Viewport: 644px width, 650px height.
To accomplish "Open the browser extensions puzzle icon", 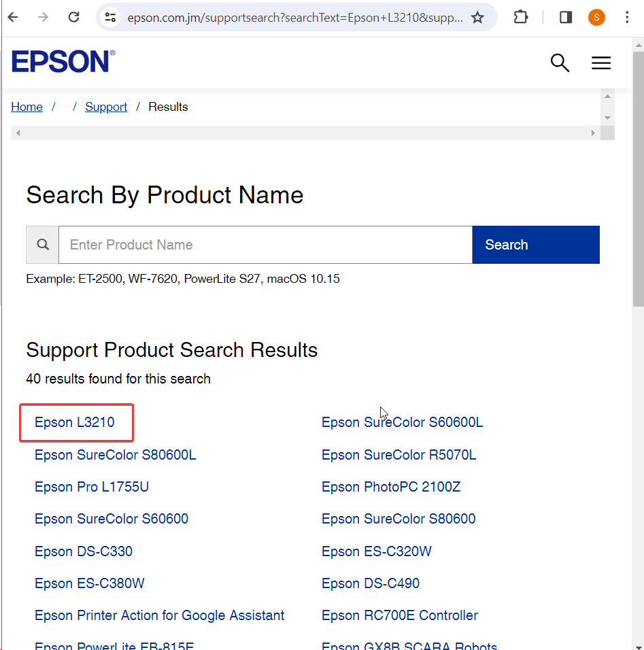I will [x=521, y=18].
